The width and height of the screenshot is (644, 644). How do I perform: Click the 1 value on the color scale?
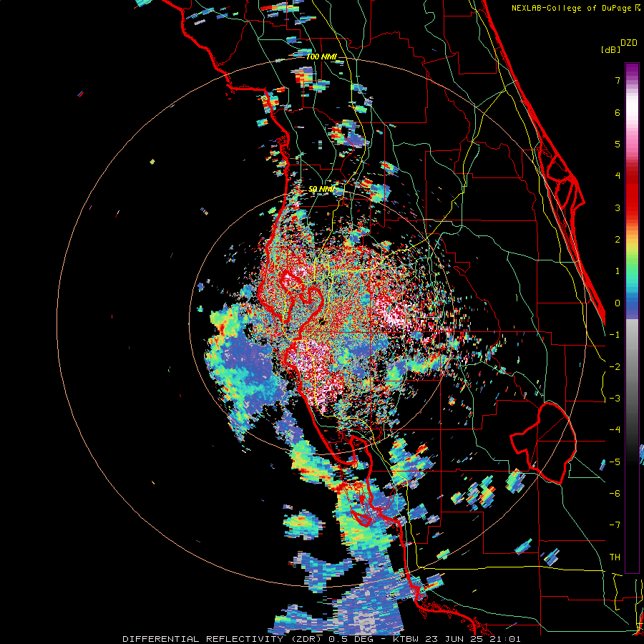coord(618,271)
